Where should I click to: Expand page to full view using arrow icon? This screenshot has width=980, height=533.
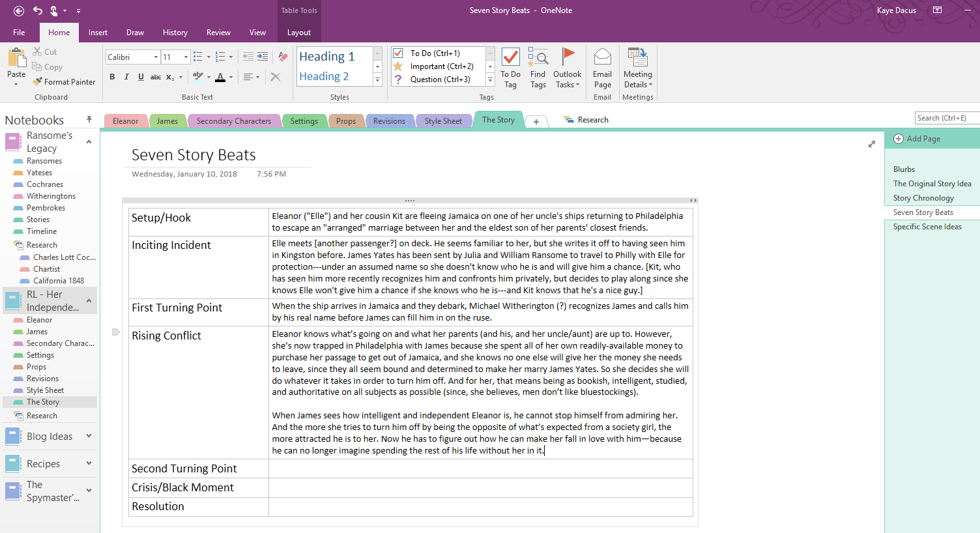[872, 144]
